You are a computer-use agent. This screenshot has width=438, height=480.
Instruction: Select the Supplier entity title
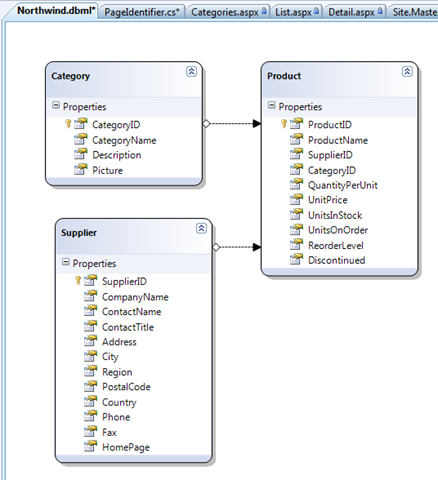click(x=79, y=233)
